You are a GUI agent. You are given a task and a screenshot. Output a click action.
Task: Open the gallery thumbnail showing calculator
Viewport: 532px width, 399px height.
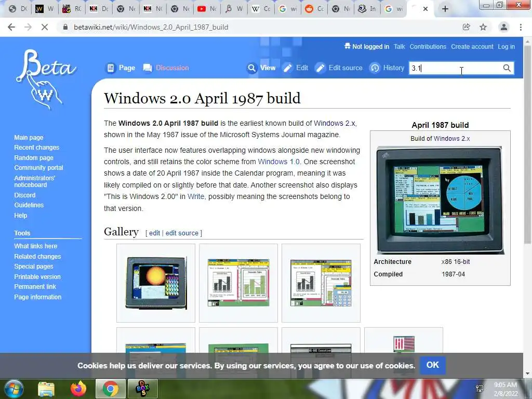(x=321, y=283)
